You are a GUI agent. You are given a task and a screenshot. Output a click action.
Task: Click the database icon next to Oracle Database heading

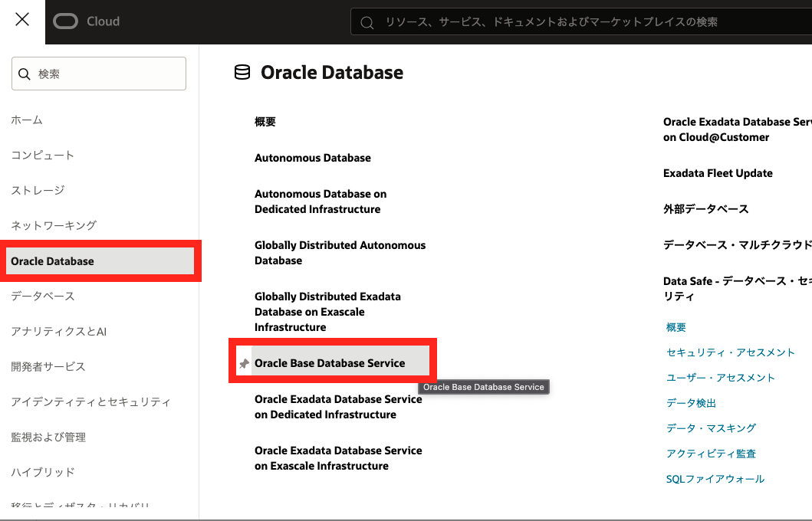point(242,73)
